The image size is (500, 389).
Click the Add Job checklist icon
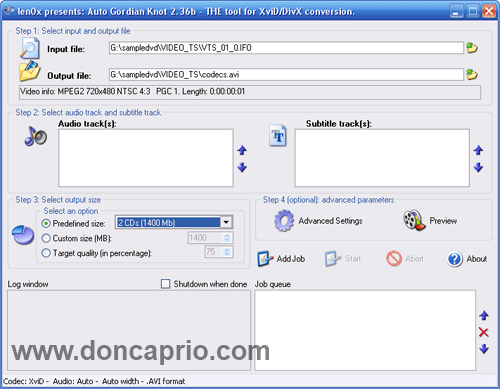pyautogui.click(x=265, y=259)
